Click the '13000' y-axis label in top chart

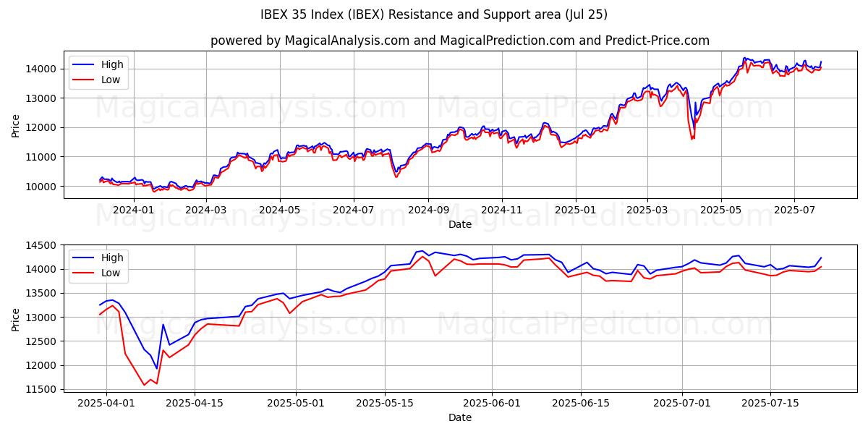tap(43, 98)
